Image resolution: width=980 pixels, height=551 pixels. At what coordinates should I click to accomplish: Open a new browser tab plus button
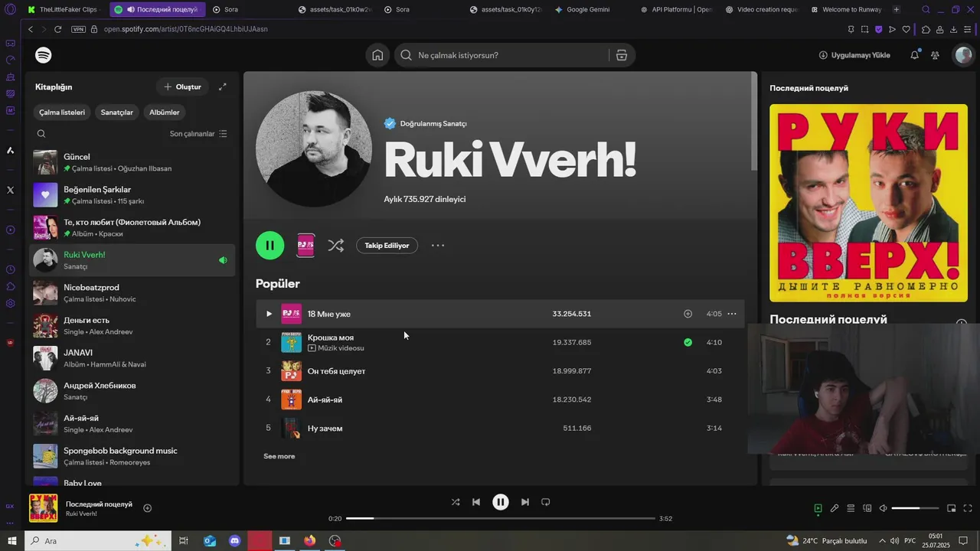pos(897,9)
